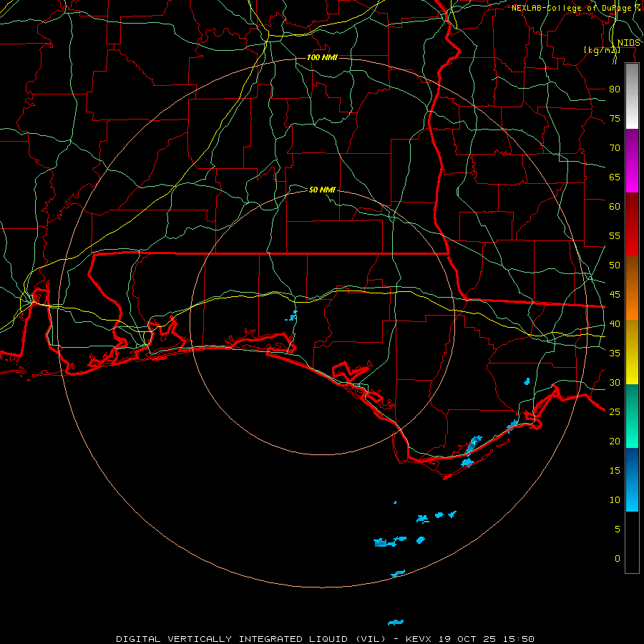Click the color scale value 20

pos(615,441)
